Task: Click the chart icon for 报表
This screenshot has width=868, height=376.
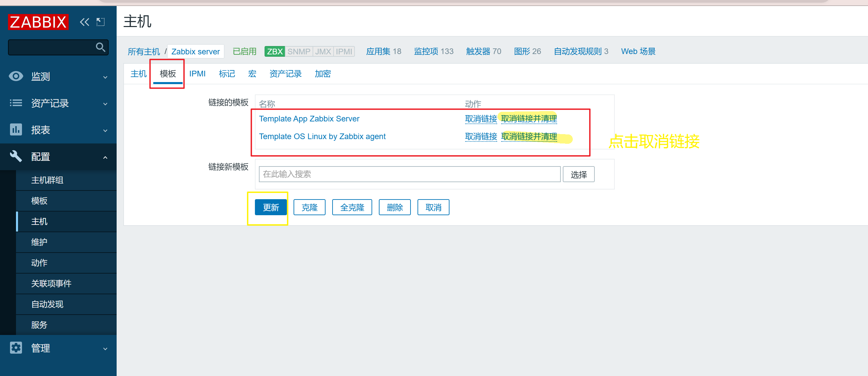Action: (16, 129)
